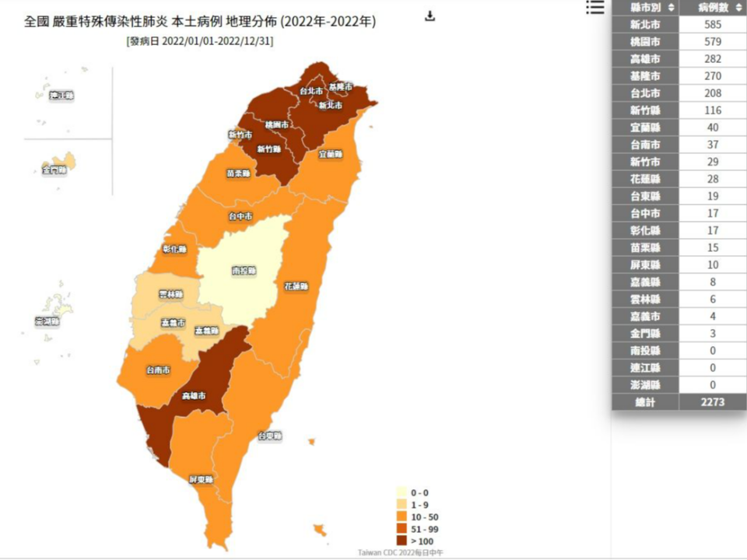
Task: Click the 10 - 50 legend swatch
Action: tap(402, 516)
